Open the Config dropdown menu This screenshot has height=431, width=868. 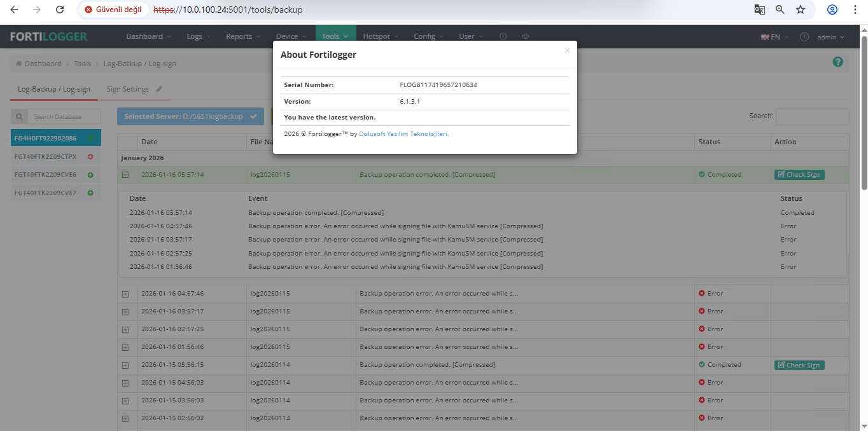click(430, 36)
